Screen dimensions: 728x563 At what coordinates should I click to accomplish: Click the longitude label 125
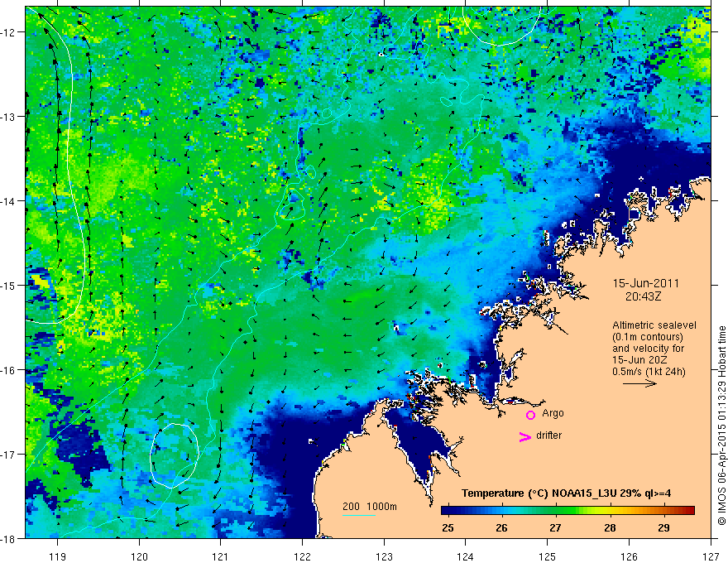pos(547,556)
